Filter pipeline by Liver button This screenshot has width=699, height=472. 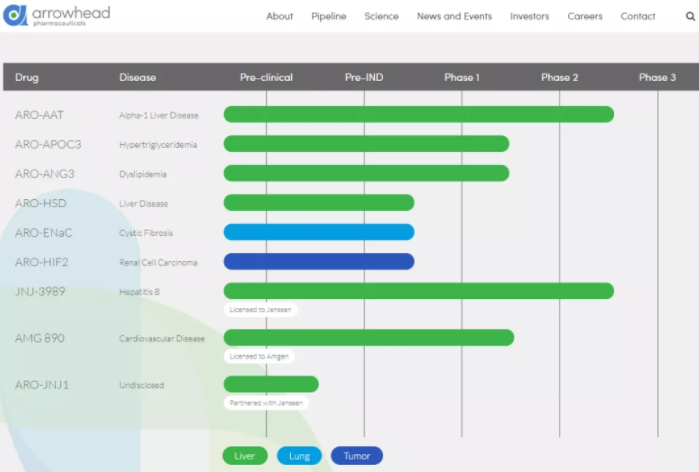pyautogui.click(x=245, y=456)
